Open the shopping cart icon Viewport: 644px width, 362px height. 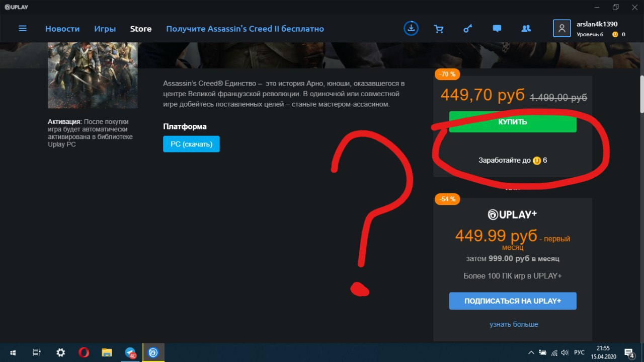coord(439,29)
